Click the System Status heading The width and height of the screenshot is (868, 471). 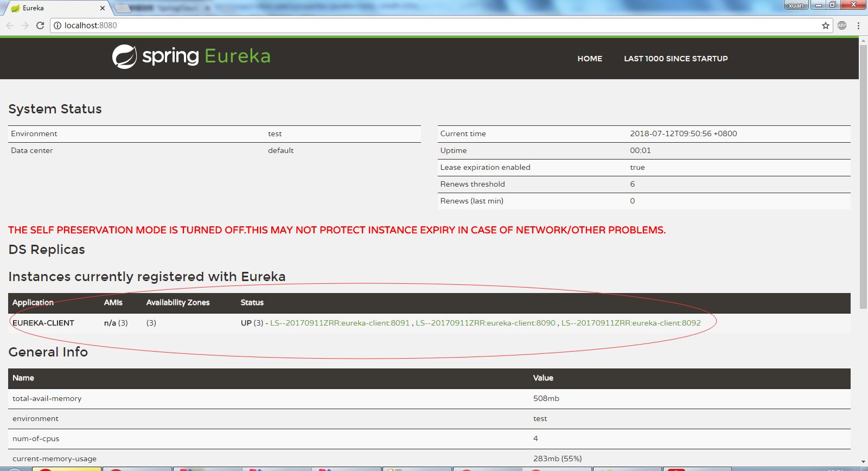(x=55, y=109)
